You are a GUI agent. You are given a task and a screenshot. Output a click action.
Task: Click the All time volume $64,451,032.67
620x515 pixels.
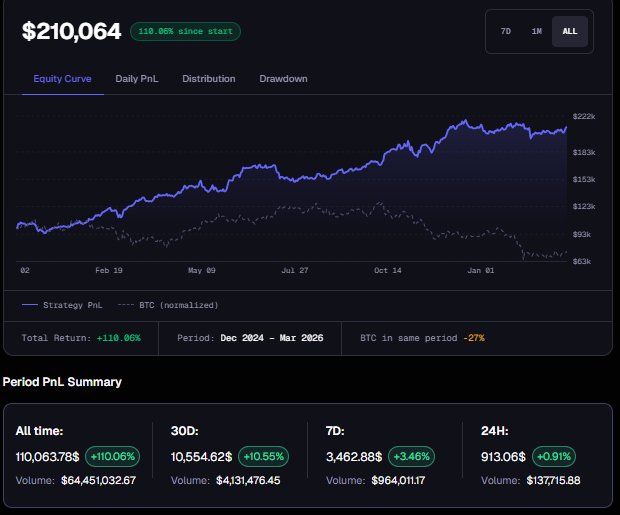98,480
